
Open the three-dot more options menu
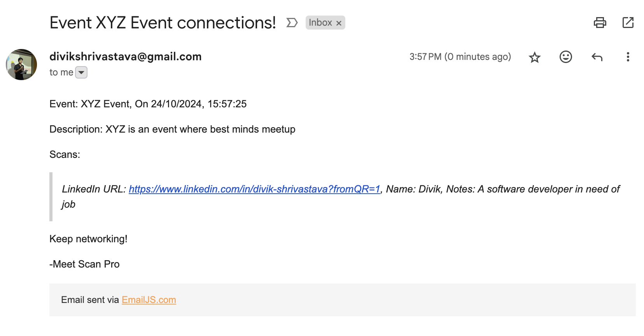[x=628, y=57]
